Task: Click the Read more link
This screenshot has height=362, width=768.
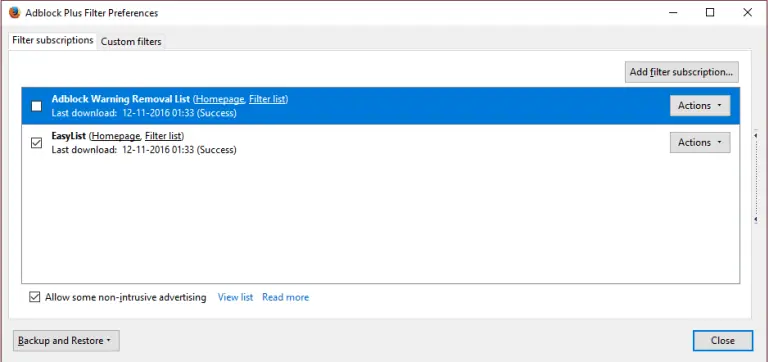Action: tap(286, 297)
